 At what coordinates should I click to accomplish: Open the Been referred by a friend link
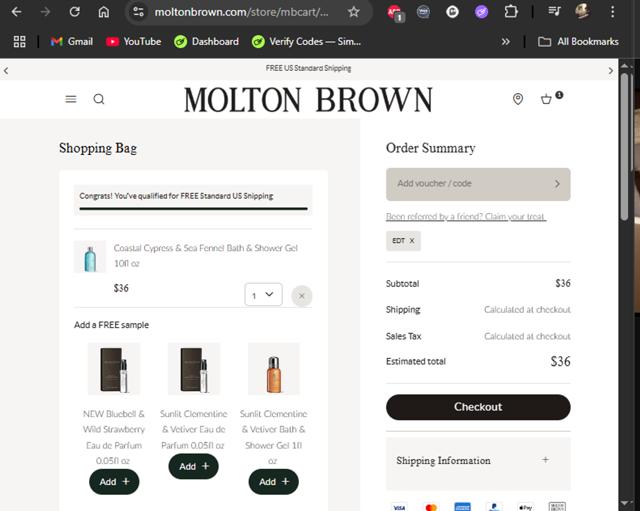pyautogui.click(x=466, y=217)
